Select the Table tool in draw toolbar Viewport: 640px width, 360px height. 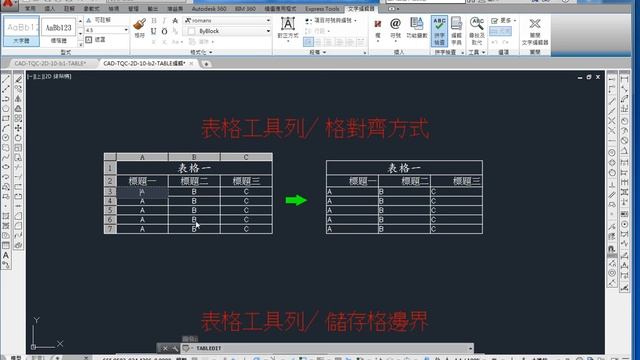click(6, 245)
